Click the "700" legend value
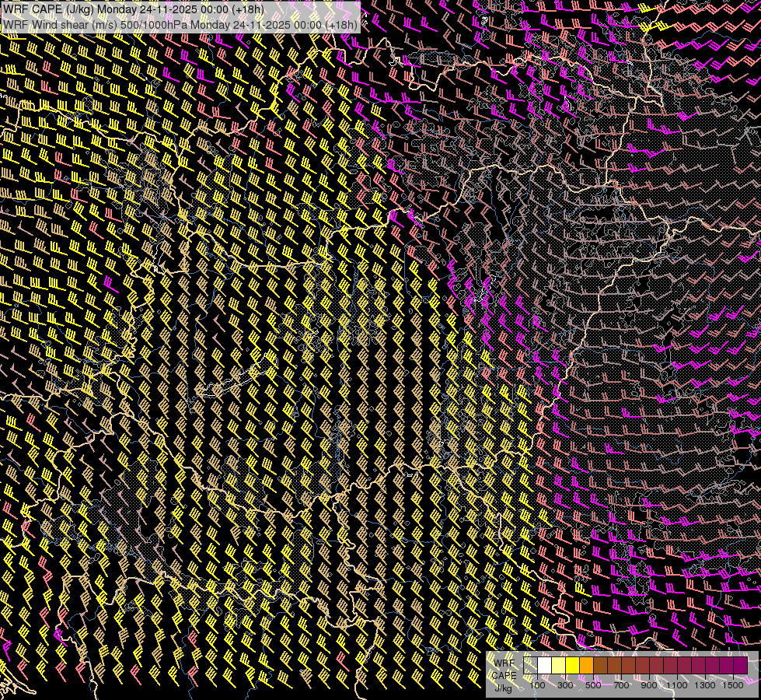761x700 pixels. (621, 685)
